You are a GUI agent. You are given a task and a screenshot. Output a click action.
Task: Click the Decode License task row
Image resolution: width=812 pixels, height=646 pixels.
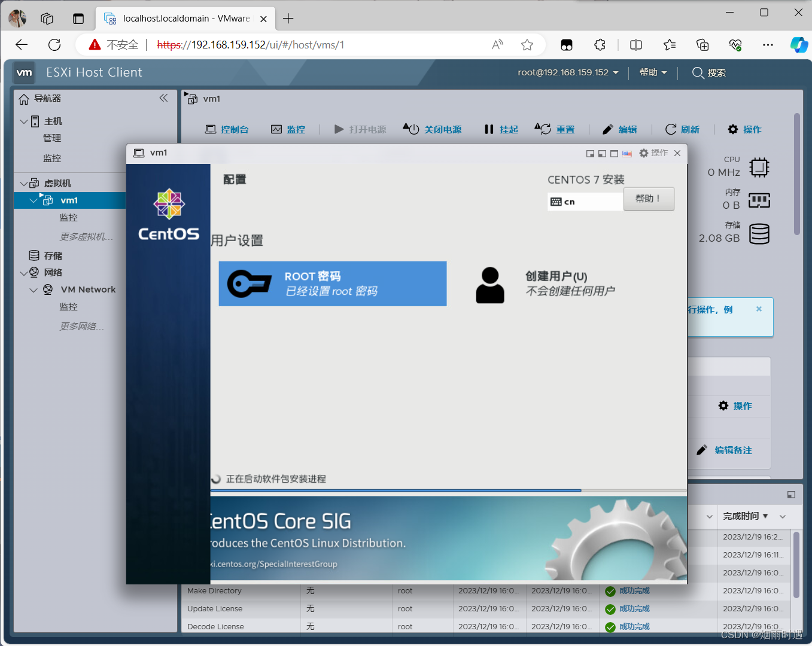tap(485, 626)
